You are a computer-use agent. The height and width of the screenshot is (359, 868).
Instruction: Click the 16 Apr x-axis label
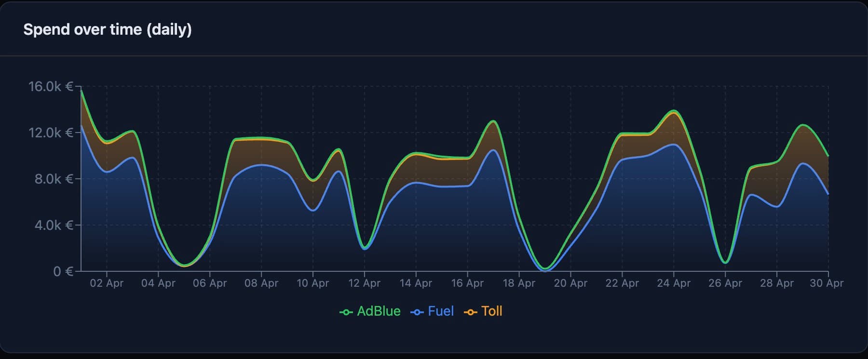(467, 283)
